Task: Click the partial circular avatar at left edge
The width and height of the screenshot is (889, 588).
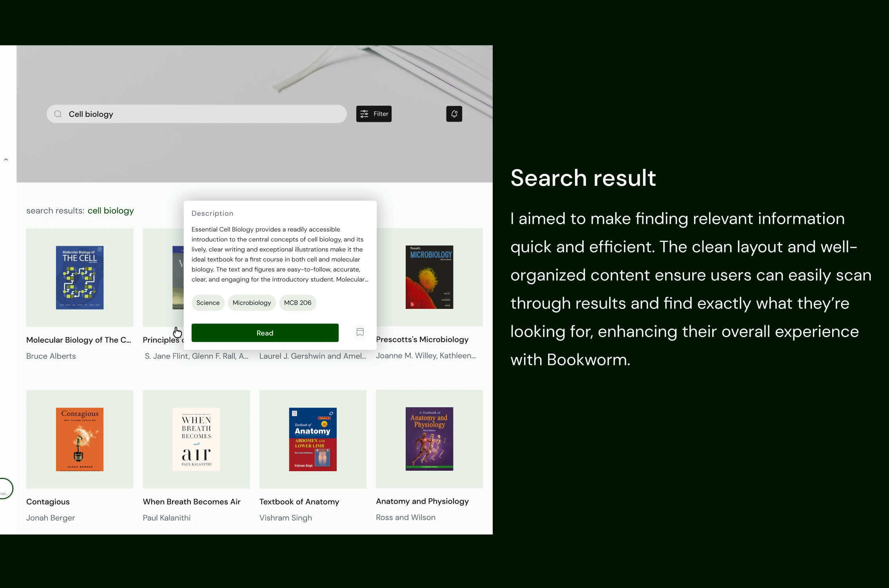Action: click(x=5, y=489)
